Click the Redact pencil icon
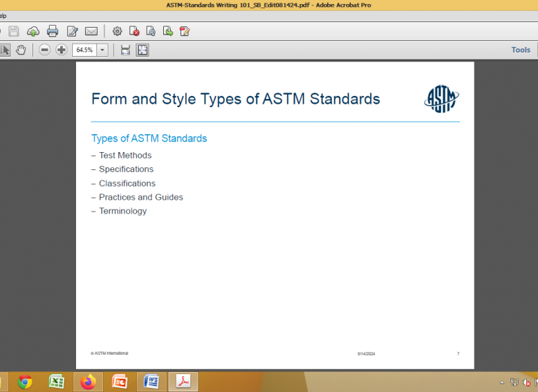 tap(185, 31)
